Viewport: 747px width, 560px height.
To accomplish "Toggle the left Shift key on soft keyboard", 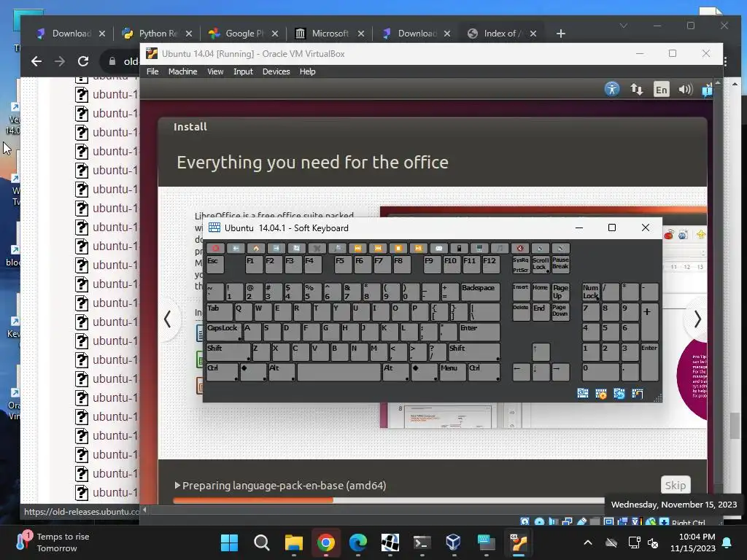I will (228, 352).
